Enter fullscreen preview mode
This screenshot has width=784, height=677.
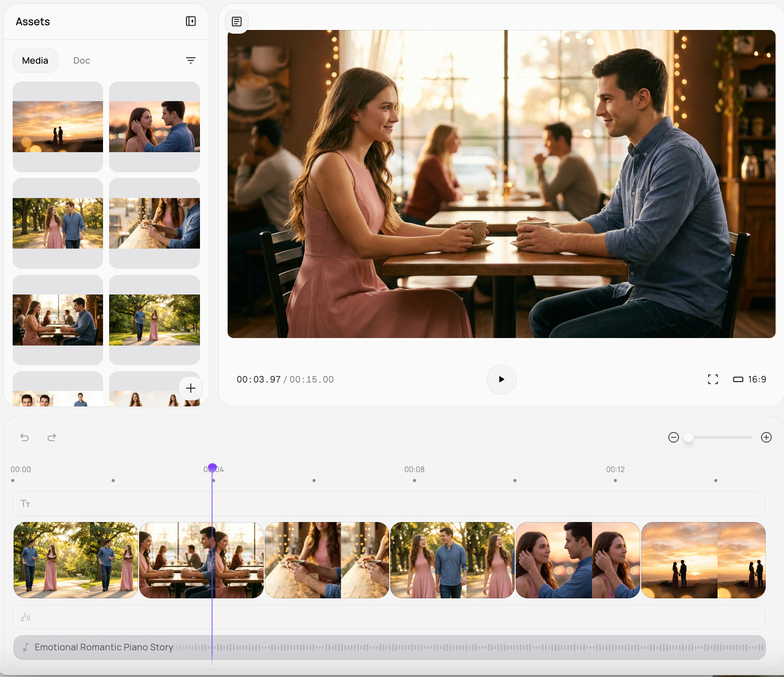713,379
